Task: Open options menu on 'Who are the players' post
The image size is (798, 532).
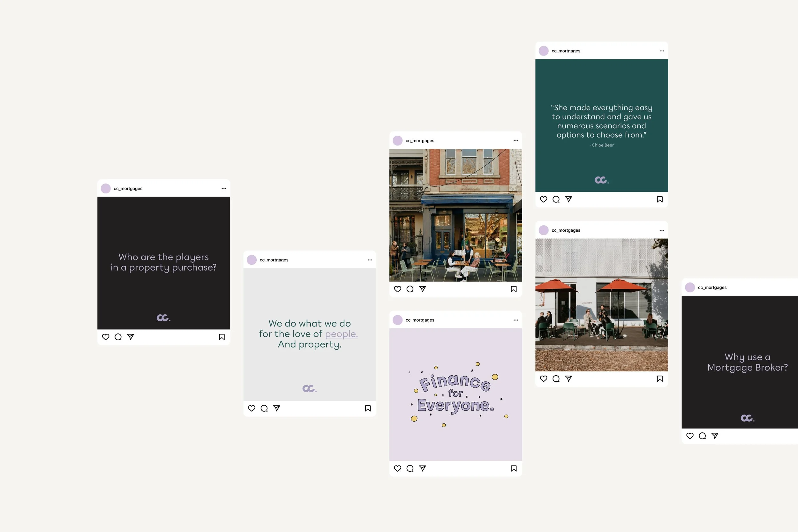Action: (224, 189)
